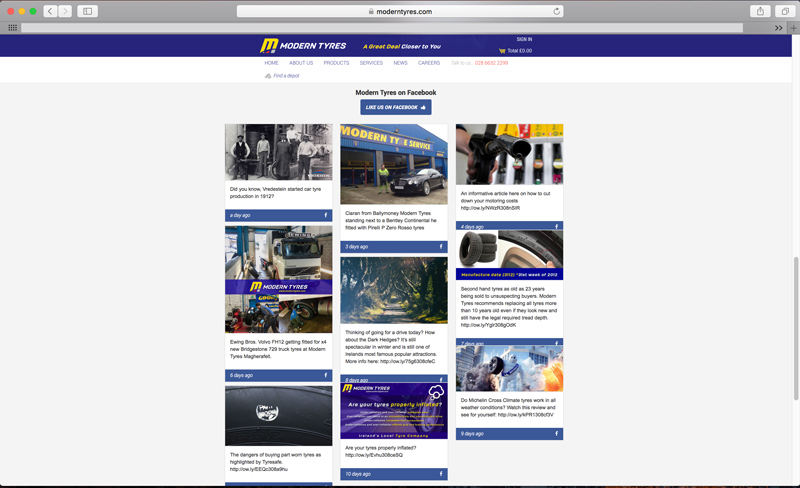The image size is (800, 488).
Task: Click 'Did you know, Vredestein started' post text
Action: coord(276,192)
